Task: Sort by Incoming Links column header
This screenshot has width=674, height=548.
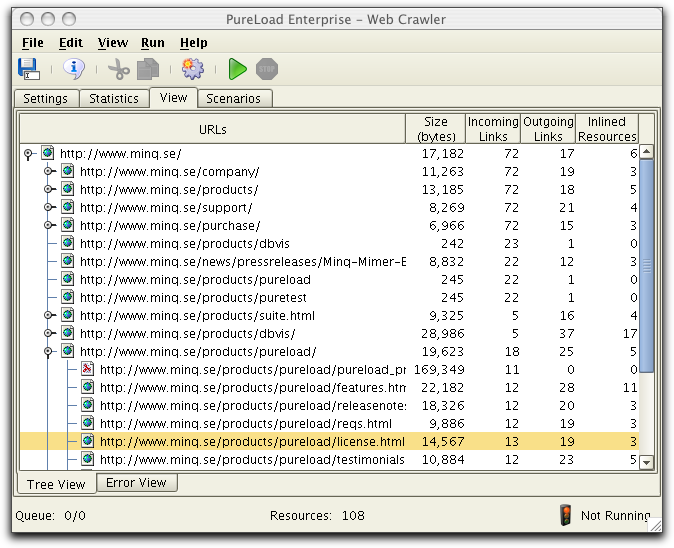Action: coord(493,129)
